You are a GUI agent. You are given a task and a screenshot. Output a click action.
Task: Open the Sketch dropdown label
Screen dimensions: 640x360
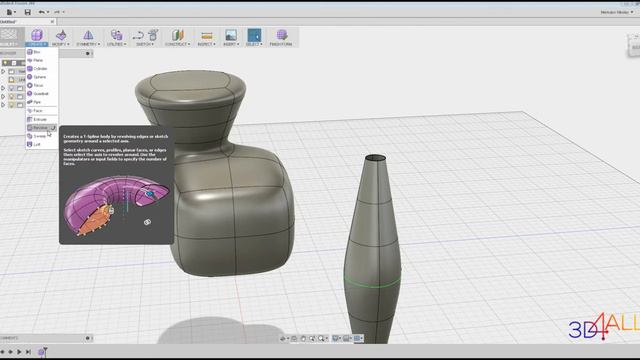145,44
